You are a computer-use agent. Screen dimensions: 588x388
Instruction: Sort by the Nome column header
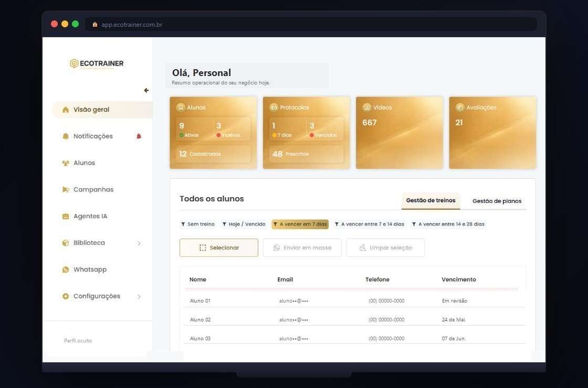(x=197, y=279)
